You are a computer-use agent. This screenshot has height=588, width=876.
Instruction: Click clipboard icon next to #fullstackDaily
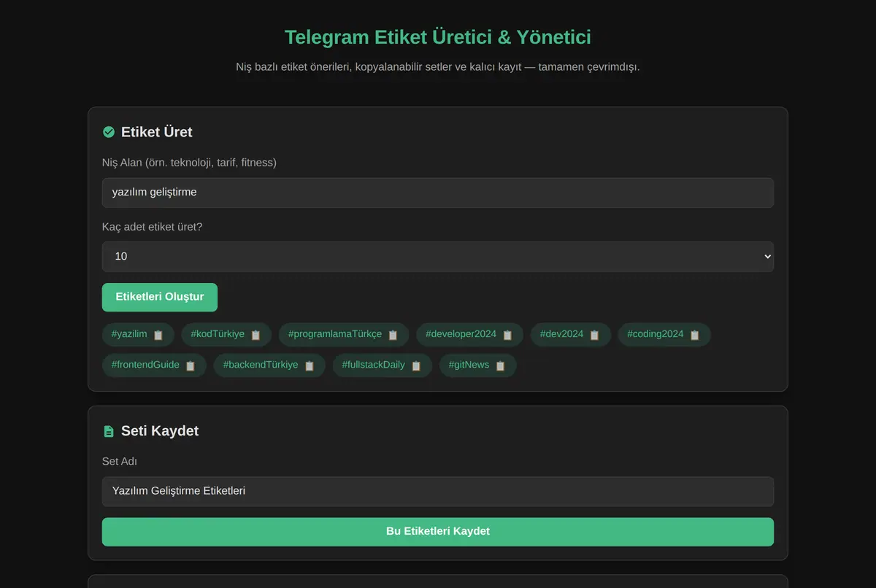pos(416,365)
